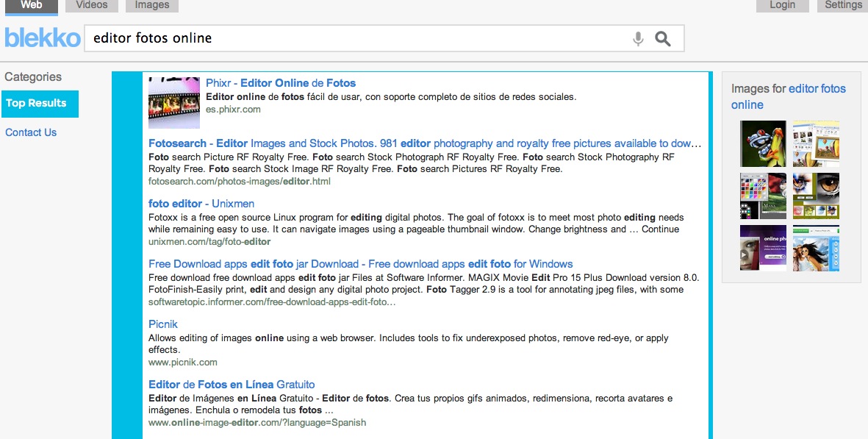Open the color palette editor thumbnail
This screenshot has width=868, height=439.
(763, 196)
